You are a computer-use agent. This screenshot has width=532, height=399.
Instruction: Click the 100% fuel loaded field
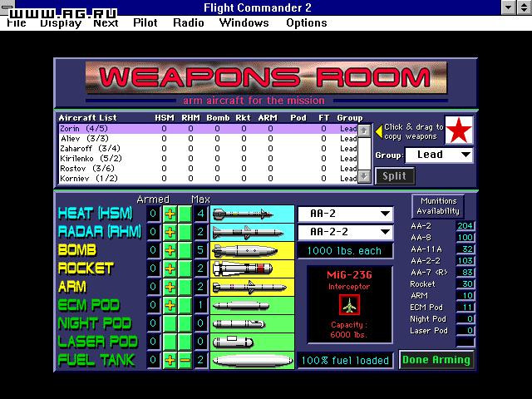click(x=345, y=360)
